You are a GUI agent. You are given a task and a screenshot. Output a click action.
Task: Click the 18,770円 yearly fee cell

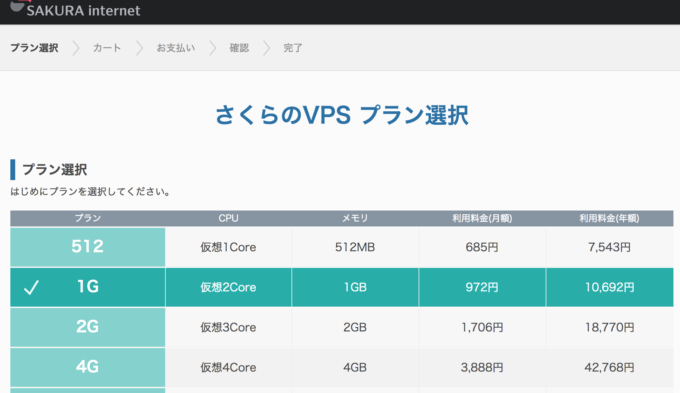[x=609, y=327]
